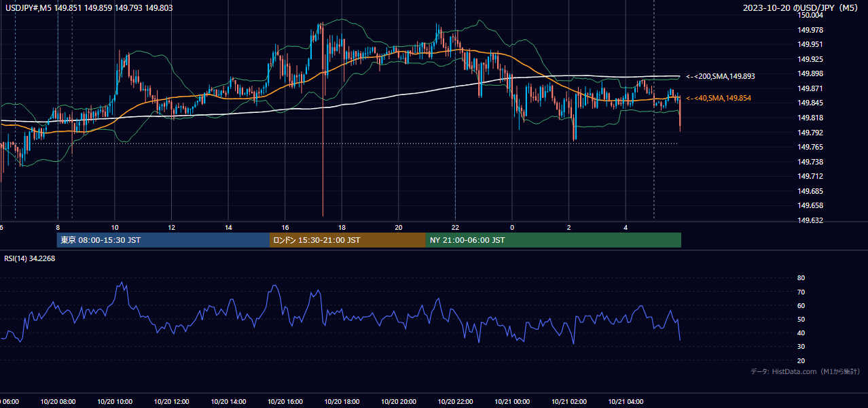868x408 pixels.
Task: Click RSI scale value 30
Action: coord(801,347)
